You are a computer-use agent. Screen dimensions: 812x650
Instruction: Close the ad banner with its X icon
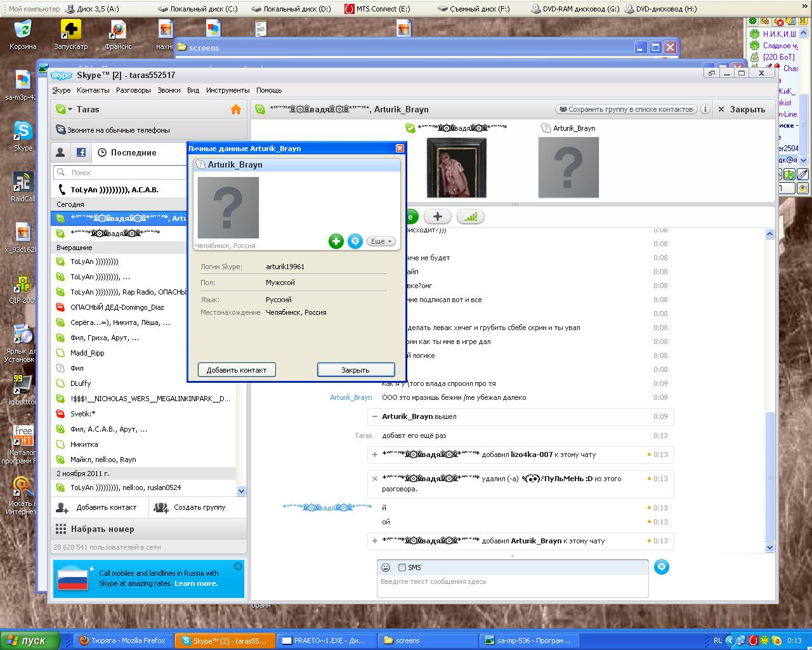coord(238,566)
